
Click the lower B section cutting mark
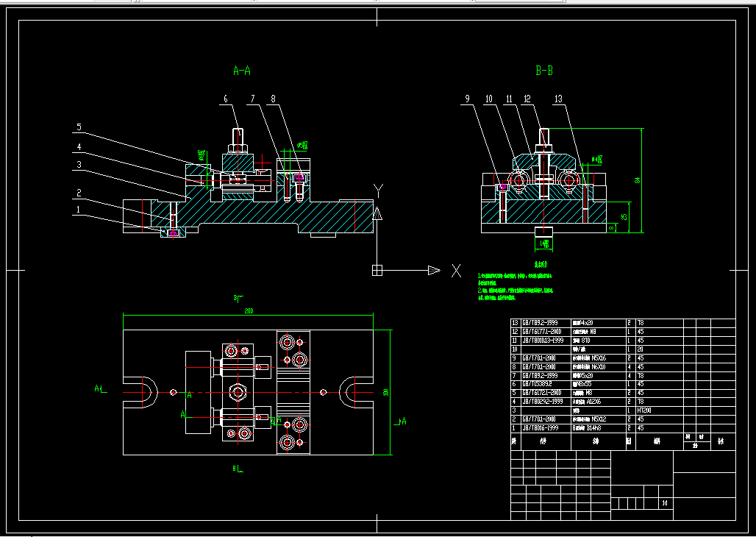238,469
